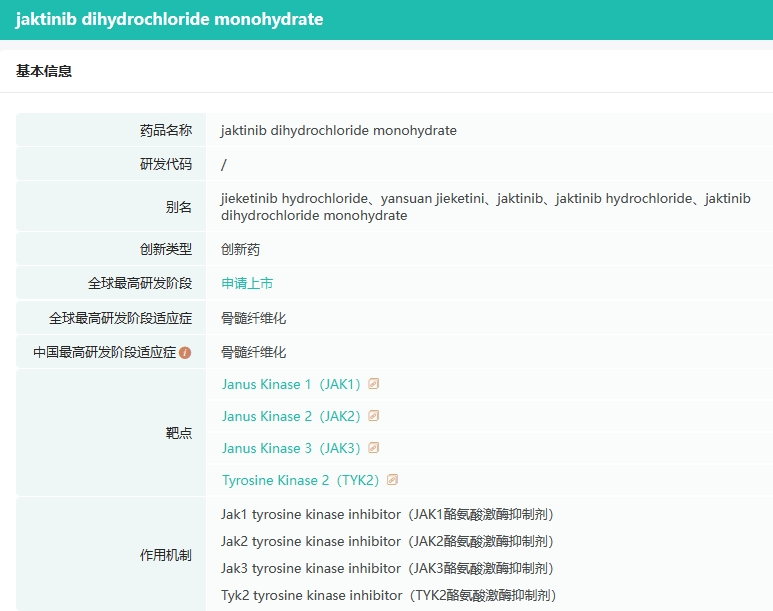Click the Jak1 tyrosine kinase inhibitor mechanism
The height and width of the screenshot is (611, 773).
click(386, 514)
